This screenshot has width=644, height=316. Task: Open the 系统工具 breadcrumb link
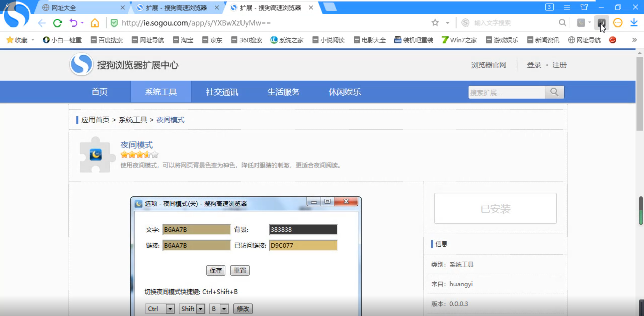pos(132,120)
